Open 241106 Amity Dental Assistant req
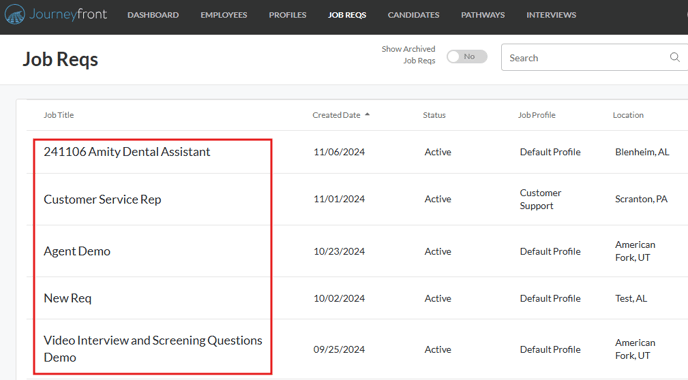688x380 pixels. 127,152
